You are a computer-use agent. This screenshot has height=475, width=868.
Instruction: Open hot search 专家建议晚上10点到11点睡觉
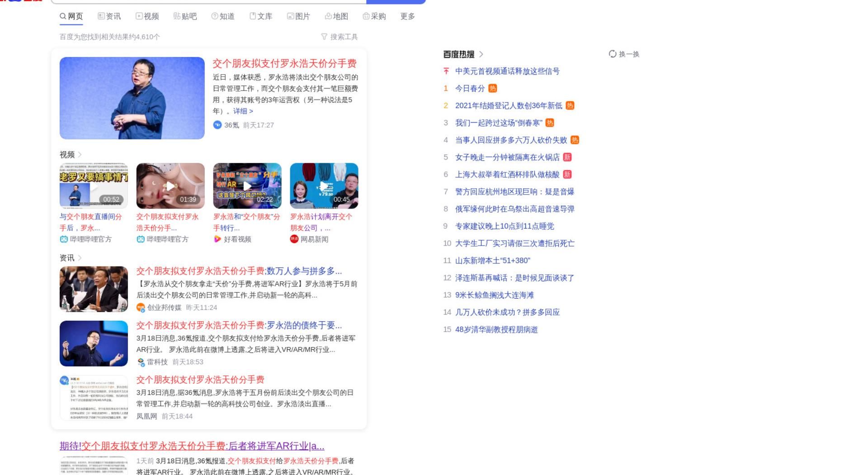pos(505,226)
